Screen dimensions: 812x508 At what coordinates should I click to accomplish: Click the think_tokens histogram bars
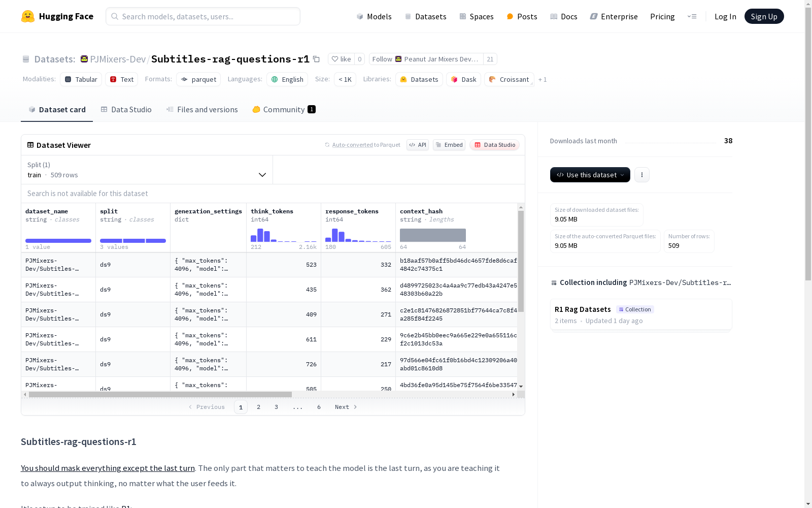click(x=284, y=235)
